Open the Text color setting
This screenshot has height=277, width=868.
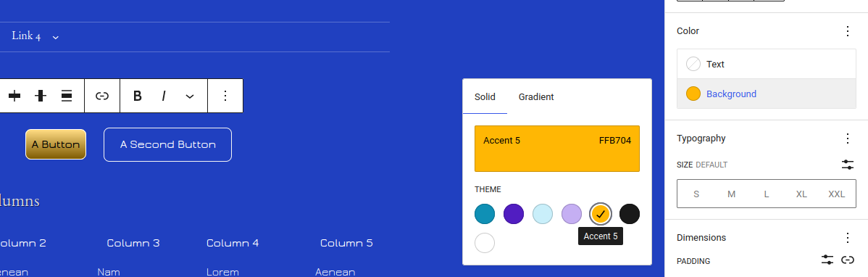pos(766,65)
